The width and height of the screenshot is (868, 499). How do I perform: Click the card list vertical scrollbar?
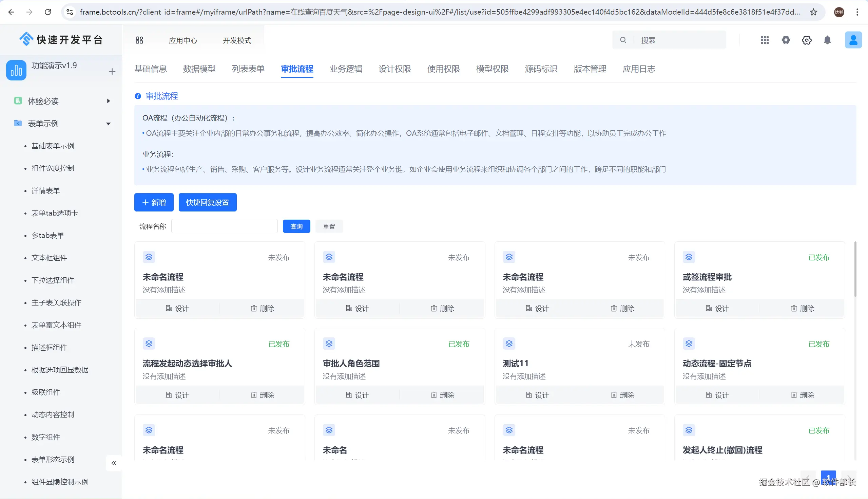coord(855,270)
